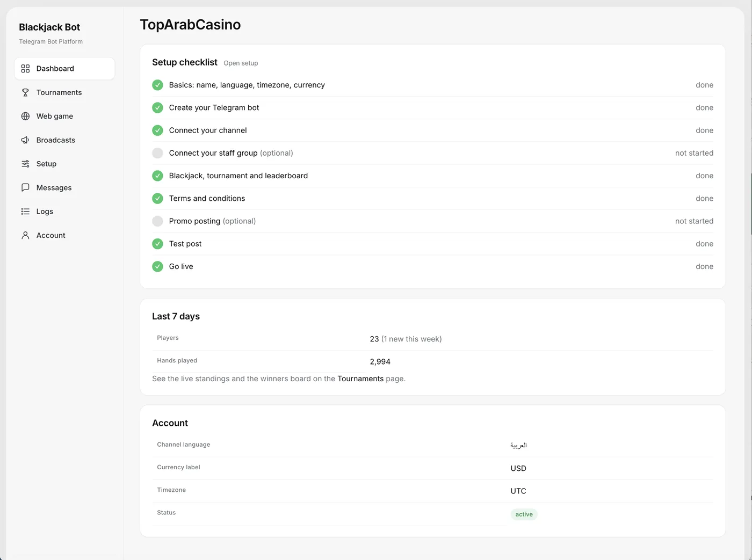Click the Players count '23'
Image resolution: width=752 pixels, height=560 pixels.
click(374, 339)
